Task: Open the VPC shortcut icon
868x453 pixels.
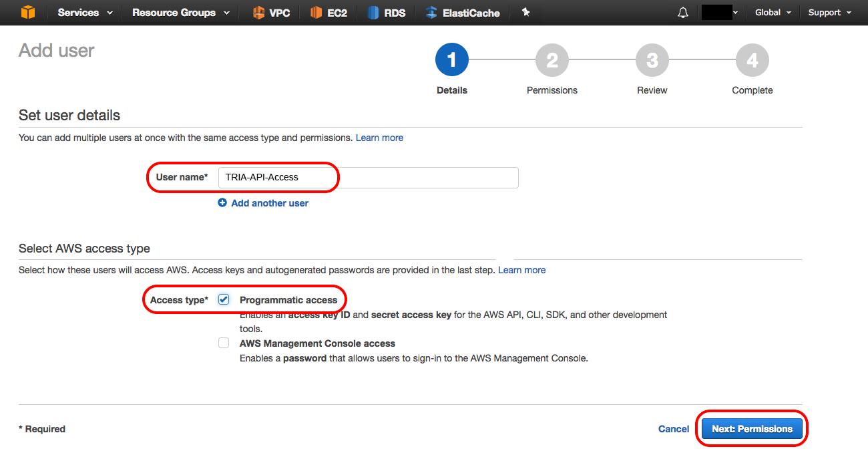Action: tap(258, 13)
